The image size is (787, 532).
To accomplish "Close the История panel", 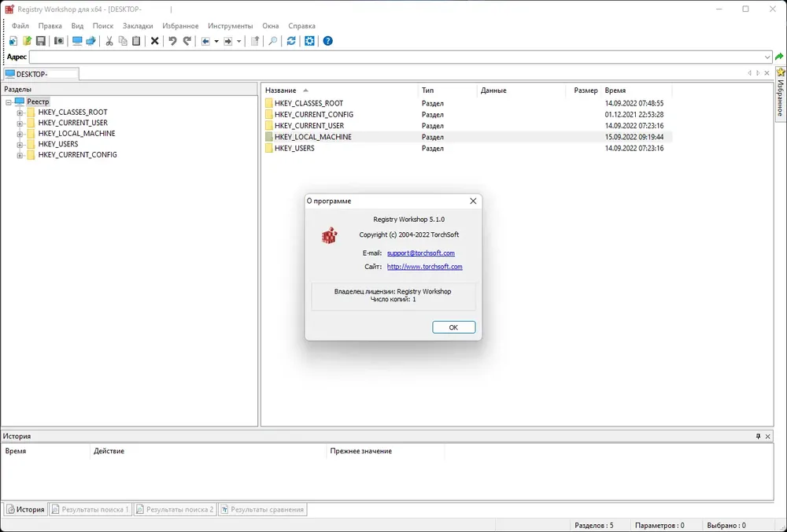I will 767,436.
